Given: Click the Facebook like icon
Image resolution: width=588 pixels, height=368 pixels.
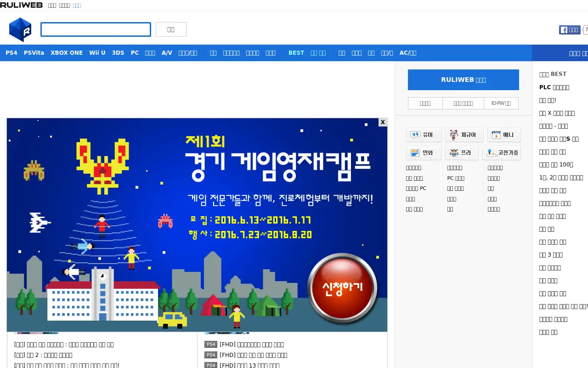Looking at the screenshot, I should (570, 30).
